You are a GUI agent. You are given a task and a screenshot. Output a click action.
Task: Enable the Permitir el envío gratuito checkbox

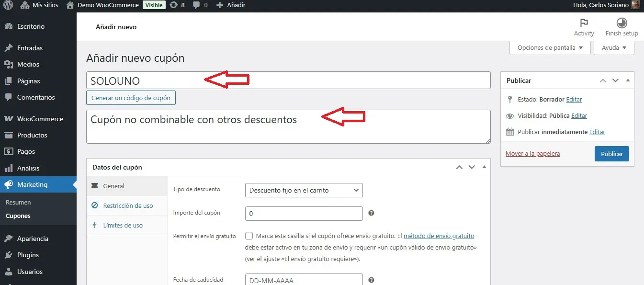point(249,236)
